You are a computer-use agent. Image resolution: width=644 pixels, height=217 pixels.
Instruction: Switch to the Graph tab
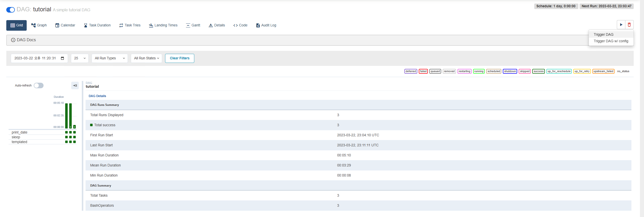(x=39, y=25)
